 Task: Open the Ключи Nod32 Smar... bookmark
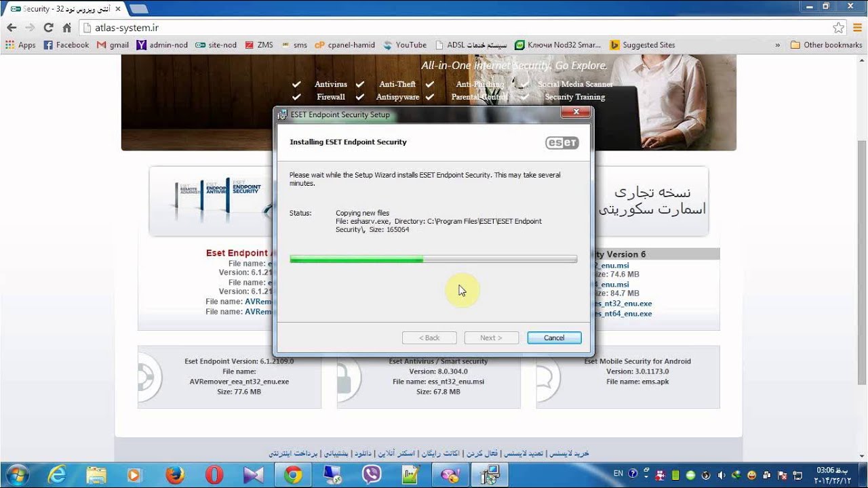pyautogui.click(x=558, y=45)
